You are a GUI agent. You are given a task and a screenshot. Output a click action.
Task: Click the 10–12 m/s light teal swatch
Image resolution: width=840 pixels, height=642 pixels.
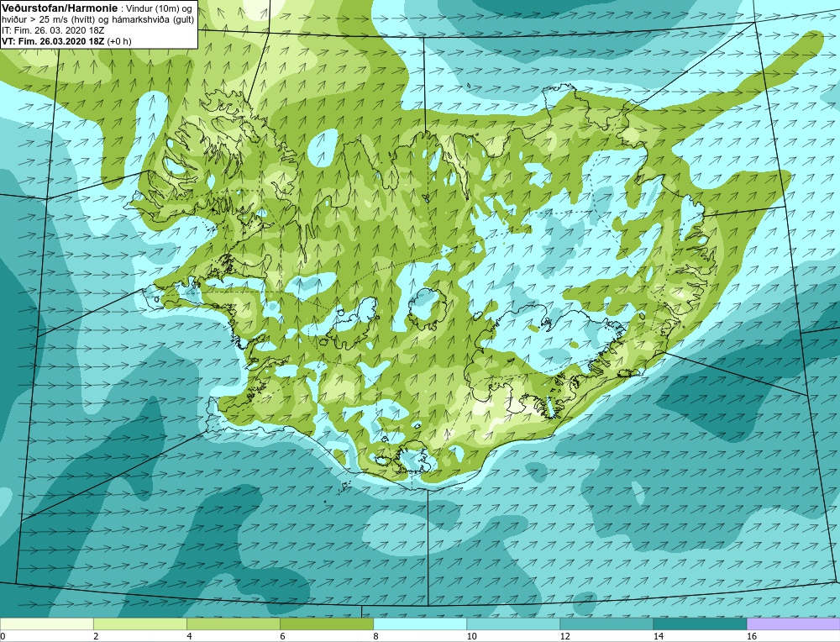[512, 624]
